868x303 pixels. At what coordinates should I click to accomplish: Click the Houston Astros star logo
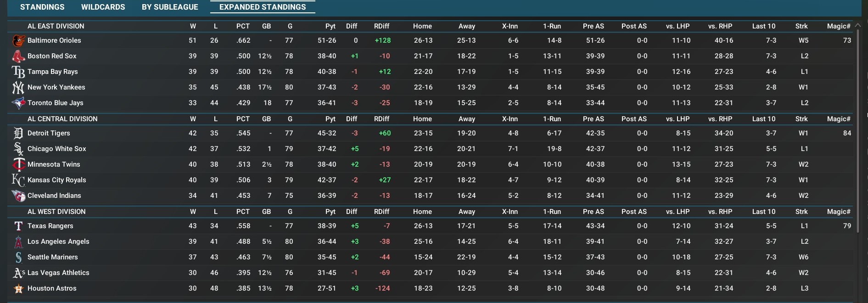[x=18, y=288]
